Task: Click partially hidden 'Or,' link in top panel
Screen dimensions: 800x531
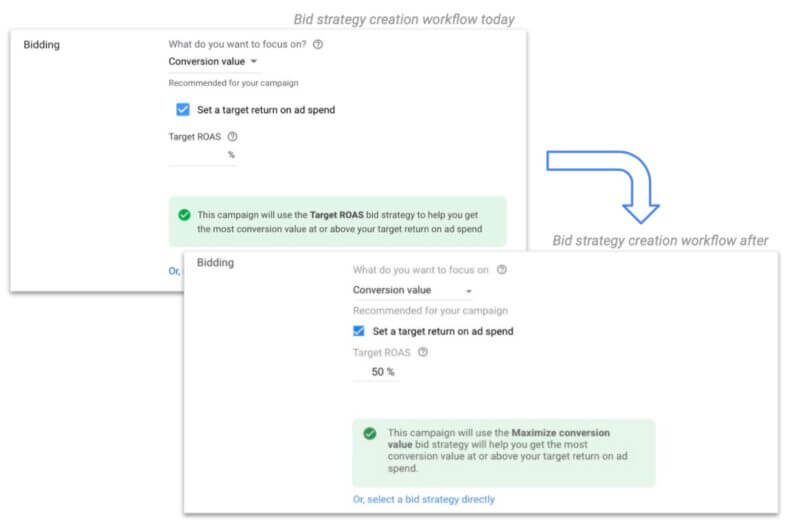Action: (174, 271)
